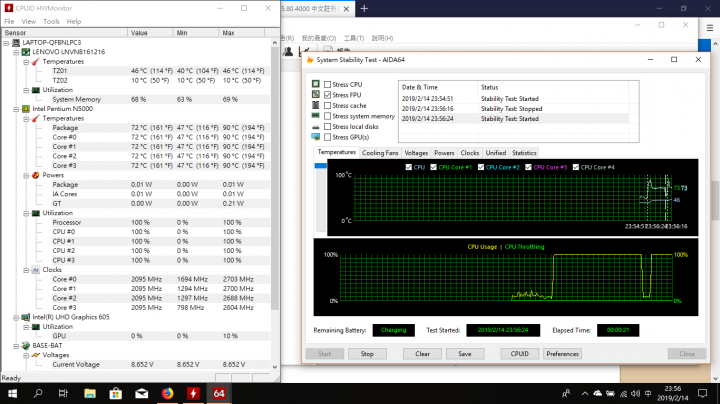
Task: Enable the Stress cache checkbox
Action: pos(327,106)
